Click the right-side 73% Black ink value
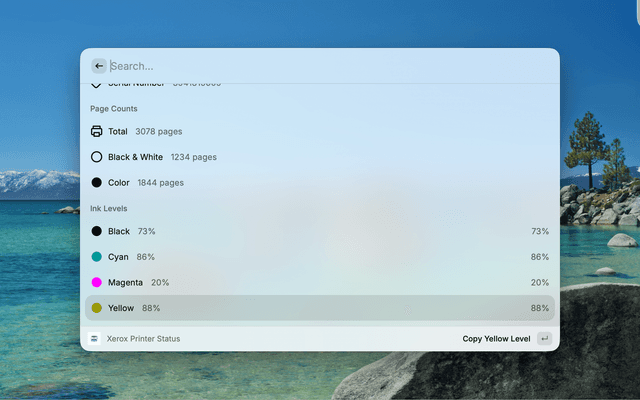This screenshot has height=400, width=640. pyautogui.click(x=540, y=231)
